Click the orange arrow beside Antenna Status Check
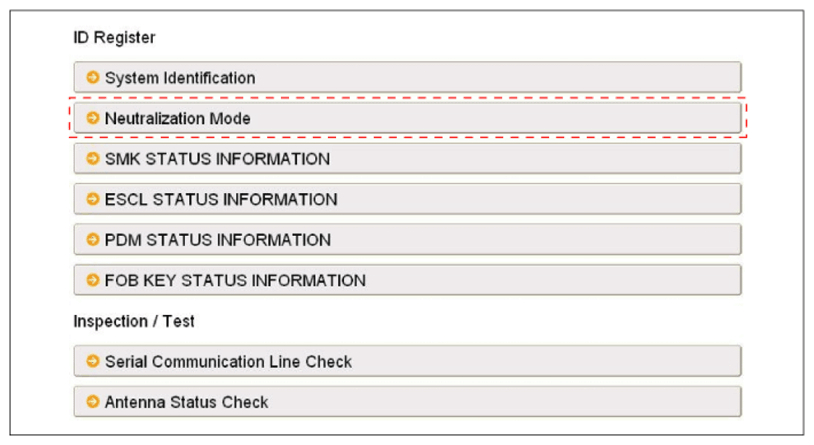The width and height of the screenshot is (814, 445). click(93, 402)
